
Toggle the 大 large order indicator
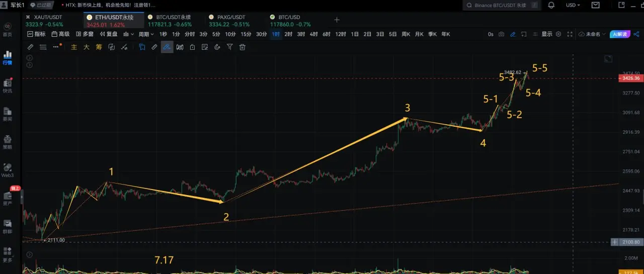(86, 47)
